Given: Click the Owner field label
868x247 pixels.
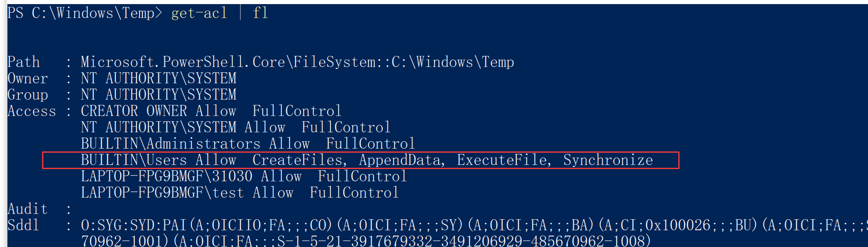Looking at the screenshot, I should pos(28,79).
